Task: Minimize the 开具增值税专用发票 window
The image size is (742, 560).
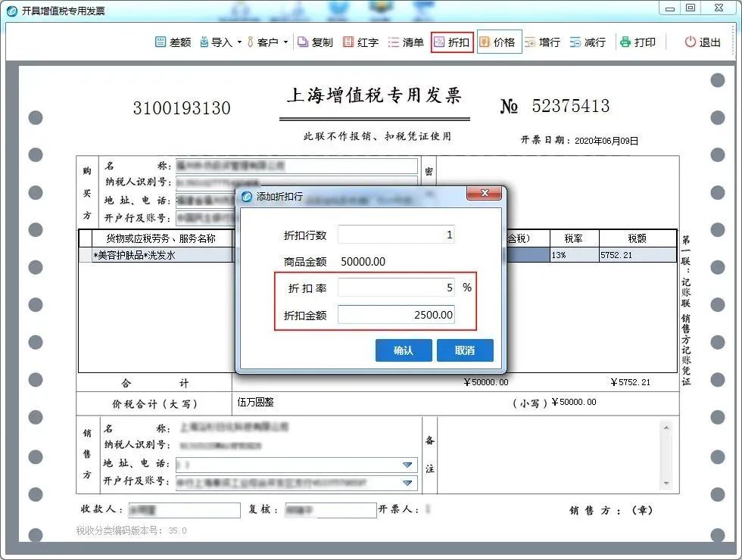Action: [670, 8]
